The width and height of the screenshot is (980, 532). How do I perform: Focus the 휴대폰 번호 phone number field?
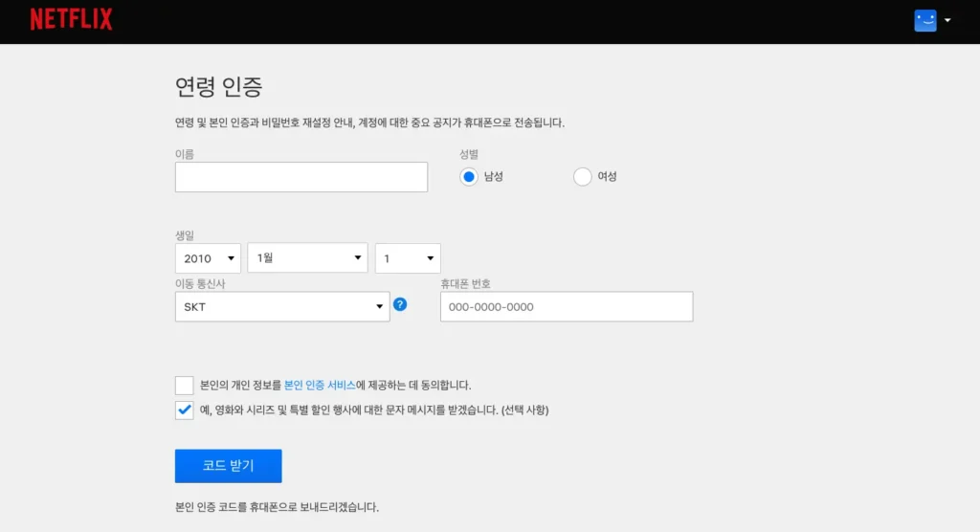tap(567, 306)
